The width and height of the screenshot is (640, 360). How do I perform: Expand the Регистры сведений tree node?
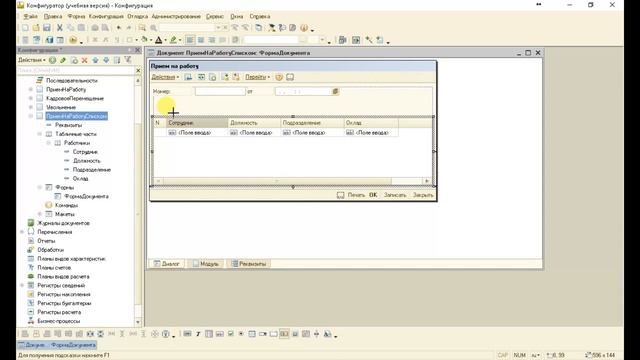(x=22, y=285)
